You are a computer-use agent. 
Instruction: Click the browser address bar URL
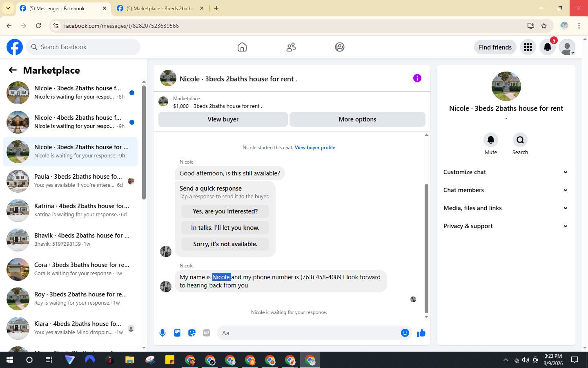[121, 26]
